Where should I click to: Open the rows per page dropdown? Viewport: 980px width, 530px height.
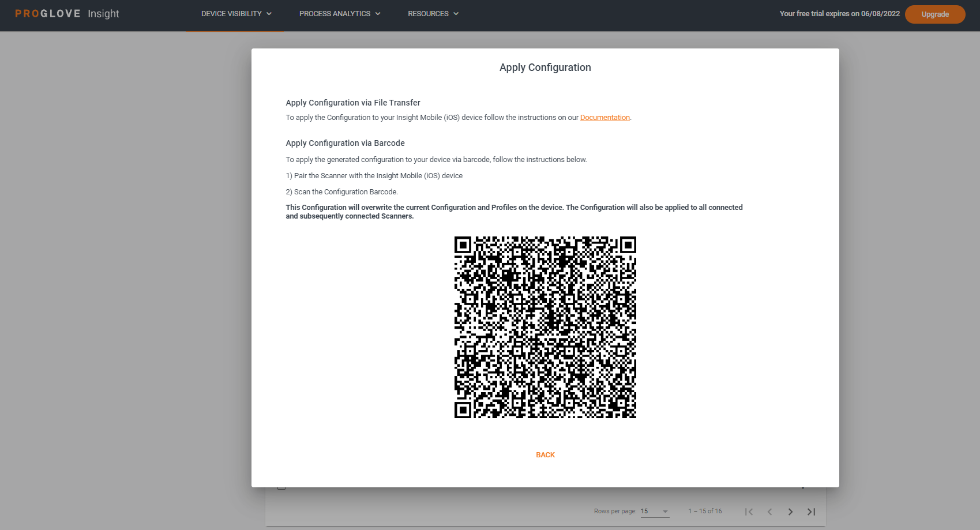pyautogui.click(x=655, y=512)
